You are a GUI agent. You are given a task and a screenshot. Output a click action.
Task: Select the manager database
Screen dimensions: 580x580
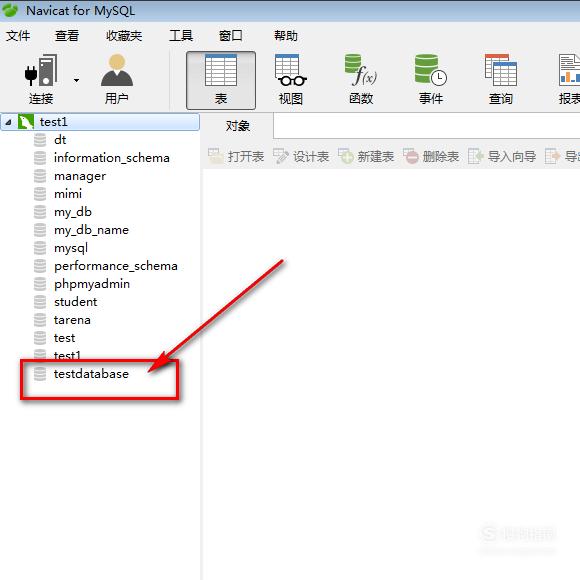click(80, 176)
